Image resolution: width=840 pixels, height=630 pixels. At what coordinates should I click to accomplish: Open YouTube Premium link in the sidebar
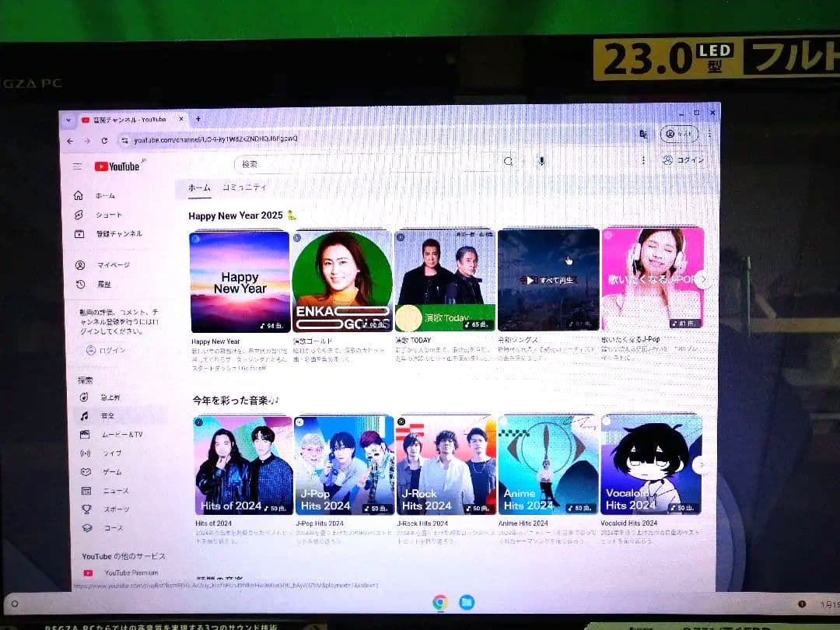click(130, 573)
